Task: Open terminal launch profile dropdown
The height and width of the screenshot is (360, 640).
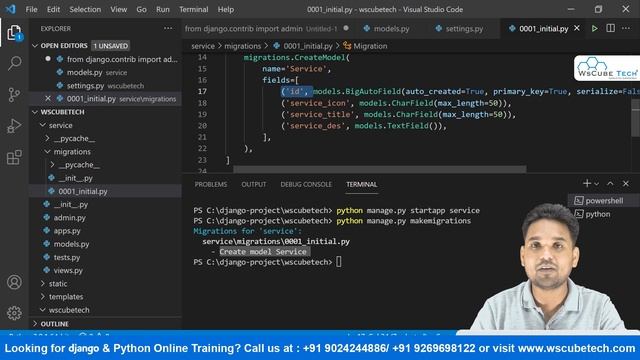Action: pos(597,184)
